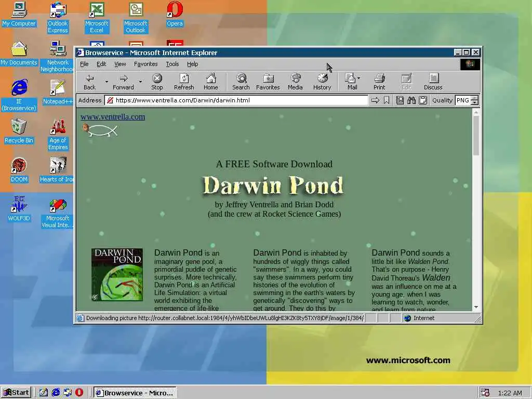Viewport: 532px width, 399px height.
Task: Select the Microsoft Visual InterDev desktop icon
Action: tap(57, 212)
